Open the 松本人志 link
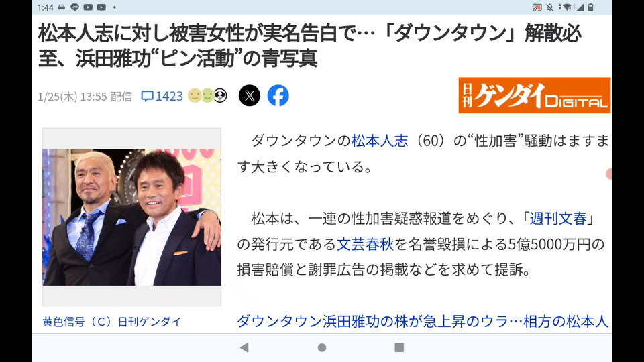 (380, 141)
